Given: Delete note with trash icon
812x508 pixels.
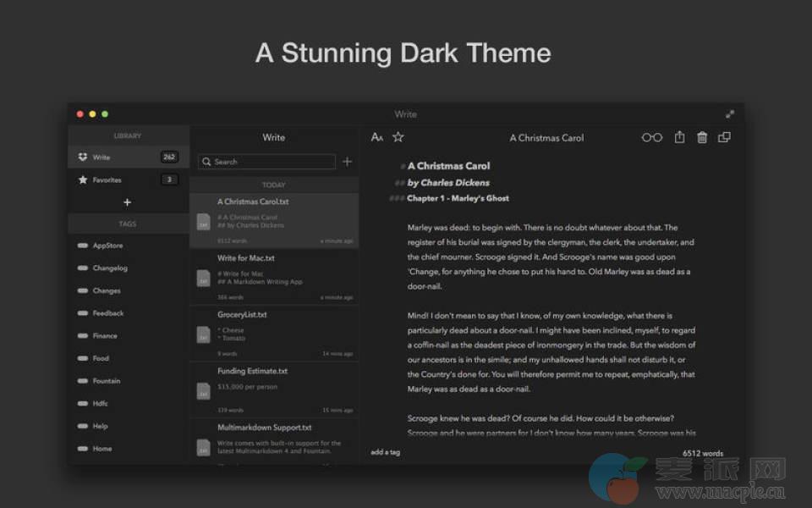Looking at the screenshot, I should (x=702, y=137).
